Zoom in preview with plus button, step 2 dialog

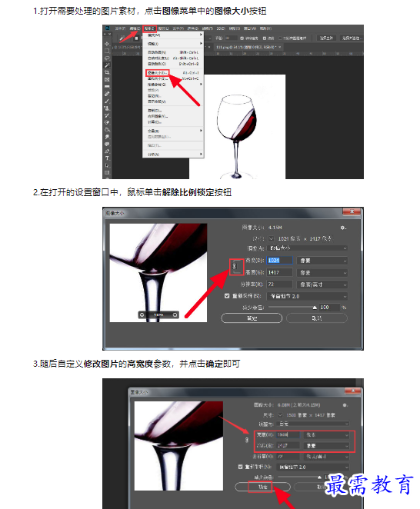(x=175, y=315)
